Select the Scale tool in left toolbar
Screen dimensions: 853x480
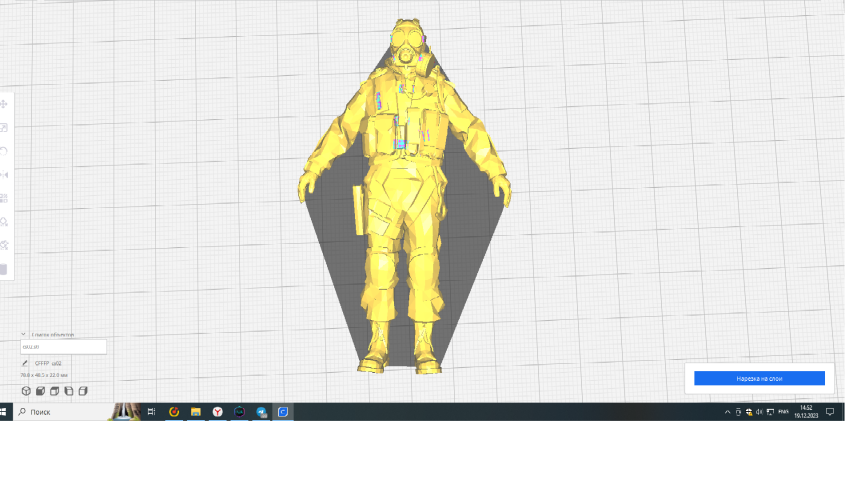pyautogui.click(x=4, y=128)
